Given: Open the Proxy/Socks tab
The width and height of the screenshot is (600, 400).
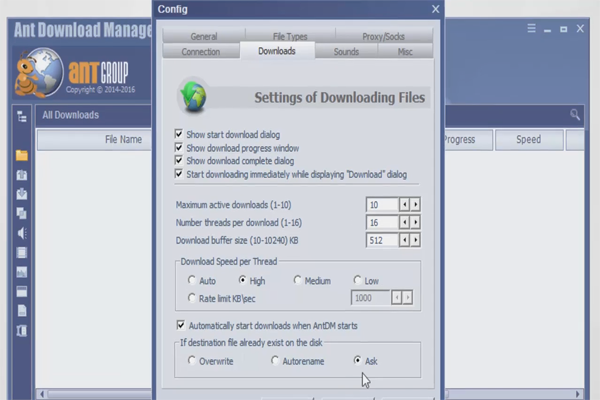Looking at the screenshot, I should coord(384,36).
